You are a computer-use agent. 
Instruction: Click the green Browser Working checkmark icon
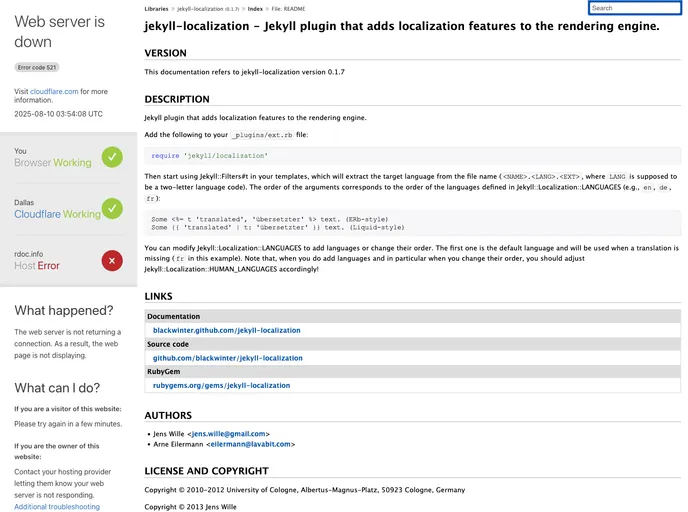click(112, 157)
